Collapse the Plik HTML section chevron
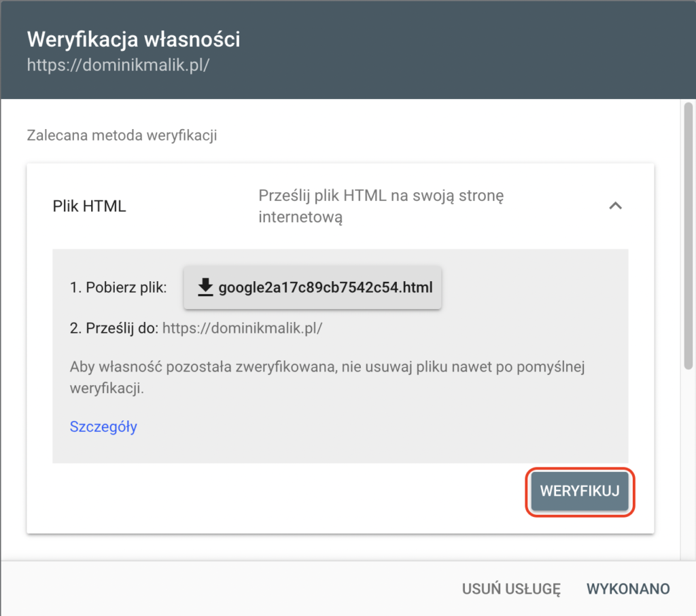Screen dimensions: 696x616 (x=615, y=206)
